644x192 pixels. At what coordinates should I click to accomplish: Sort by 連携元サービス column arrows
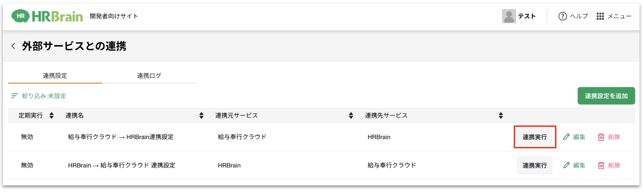(x=351, y=115)
